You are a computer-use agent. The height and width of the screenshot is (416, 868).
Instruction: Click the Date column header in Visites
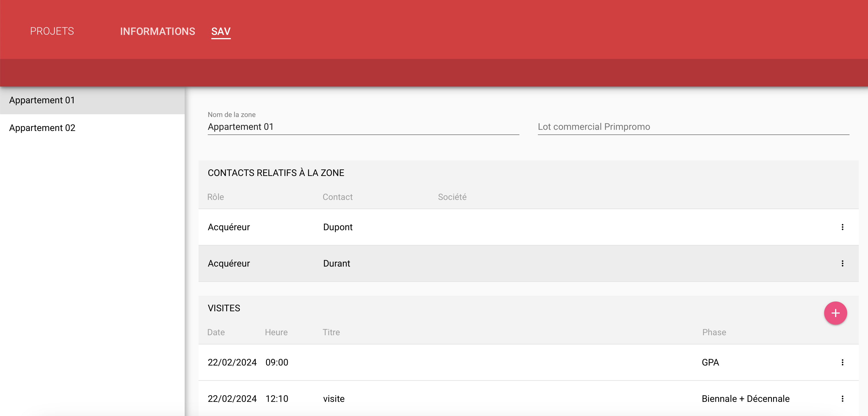click(216, 332)
